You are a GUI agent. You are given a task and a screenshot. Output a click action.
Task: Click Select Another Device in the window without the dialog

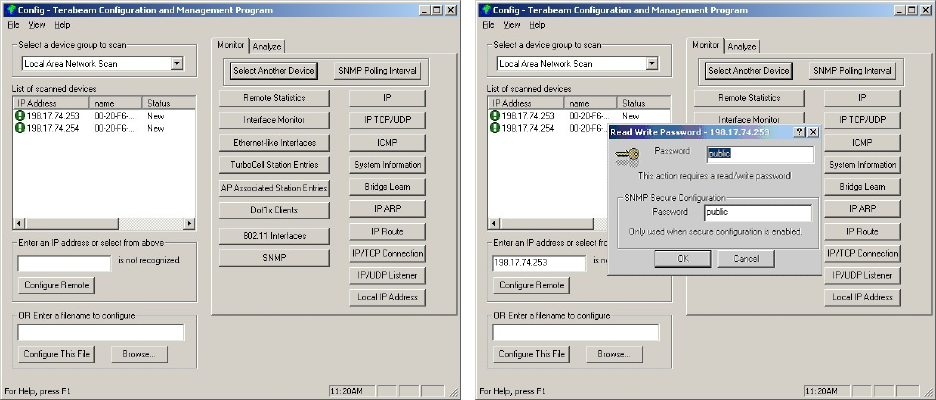click(x=273, y=70)
